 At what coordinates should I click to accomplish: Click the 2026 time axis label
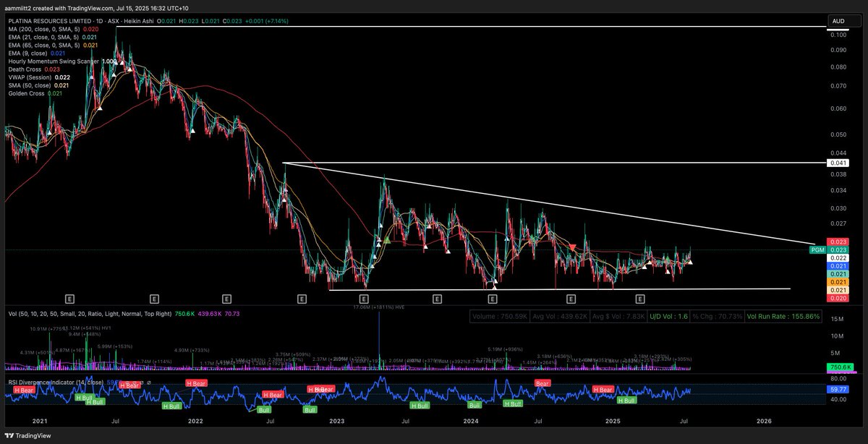(763, 420)
